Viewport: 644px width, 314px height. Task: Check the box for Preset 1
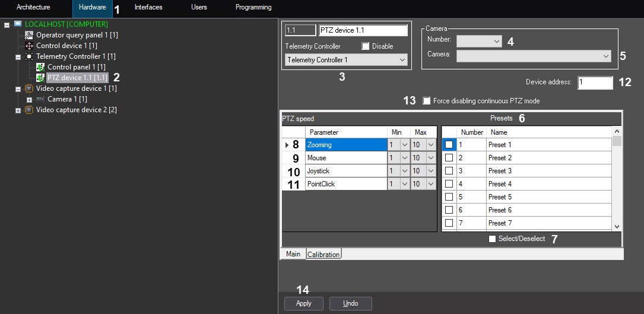click(449, 145)
